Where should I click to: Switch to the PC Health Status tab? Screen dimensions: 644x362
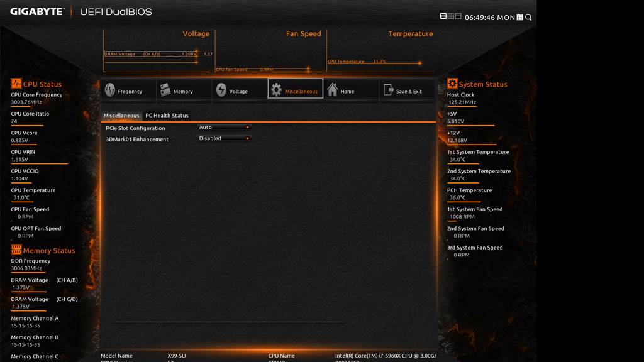point(167,116)
